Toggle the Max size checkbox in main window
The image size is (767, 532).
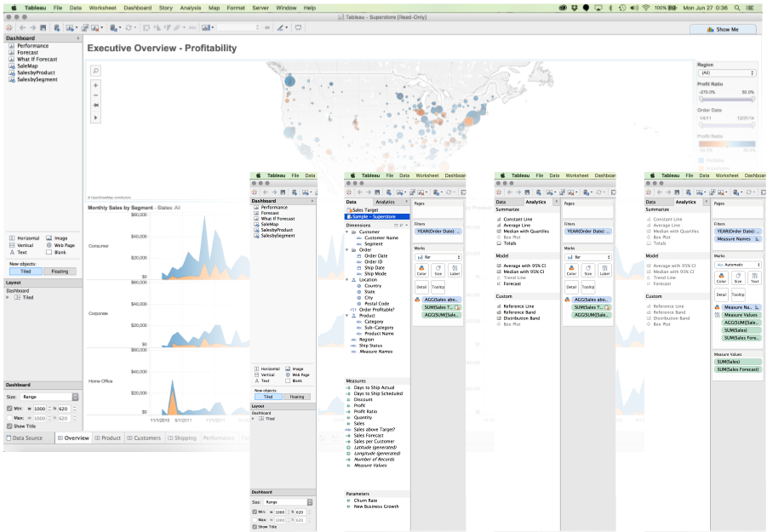pos(9,418)
